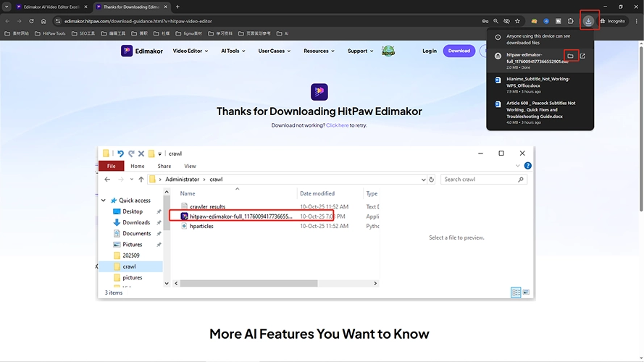The height and width of the screenshot is (362, 644).
Task: Open the tab search dropdown arrow
Action: click(7, 7)
